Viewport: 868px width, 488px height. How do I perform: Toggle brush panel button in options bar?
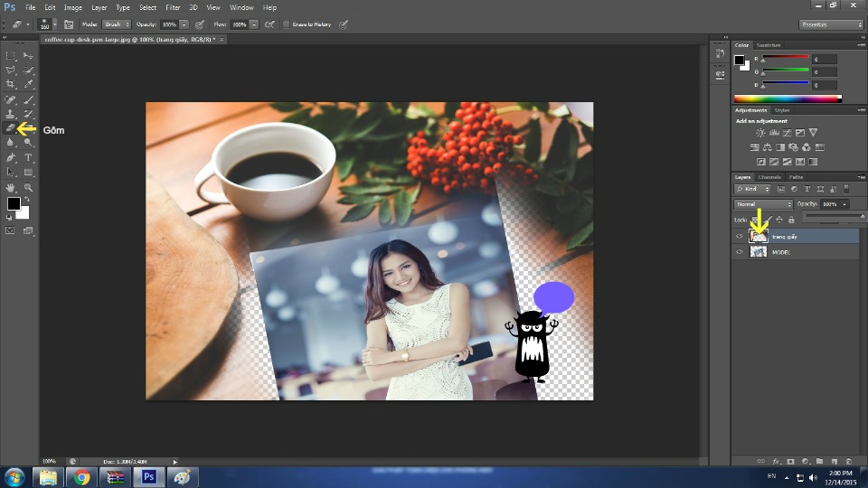(x=69, y=24)
